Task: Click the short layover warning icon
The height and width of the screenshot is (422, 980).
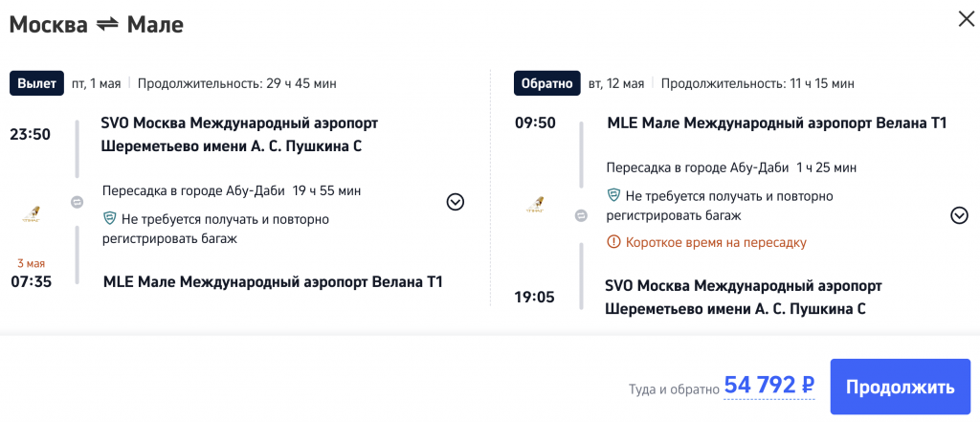Action: (x=614, y=243)
